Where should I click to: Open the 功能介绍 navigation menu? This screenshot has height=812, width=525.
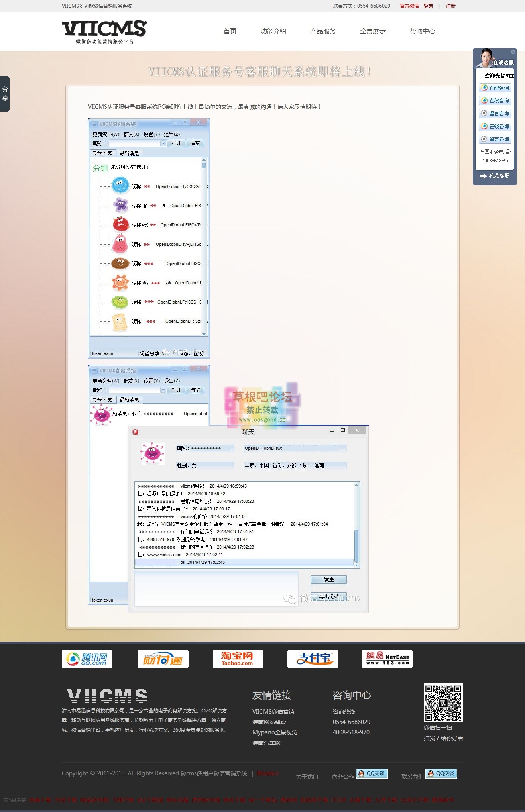(273, 31)
